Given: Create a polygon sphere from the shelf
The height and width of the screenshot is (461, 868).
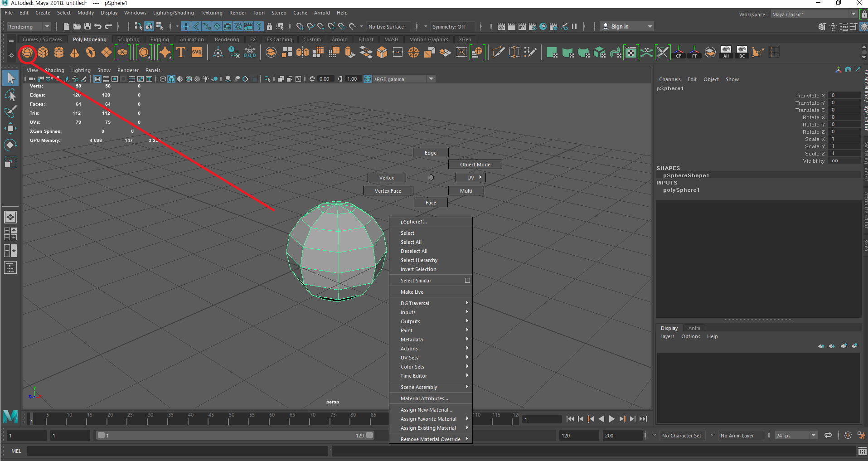Looking at the screenshot, I should point(27,53).
